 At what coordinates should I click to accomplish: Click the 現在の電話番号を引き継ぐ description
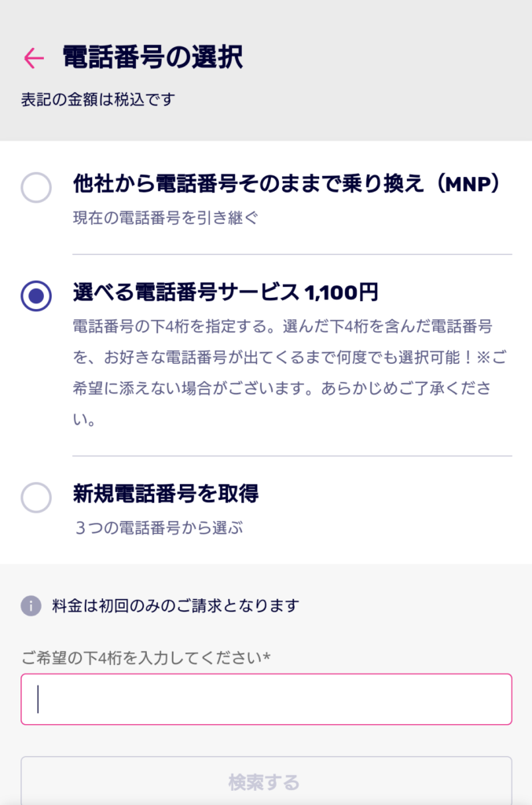tap(165, 218)
